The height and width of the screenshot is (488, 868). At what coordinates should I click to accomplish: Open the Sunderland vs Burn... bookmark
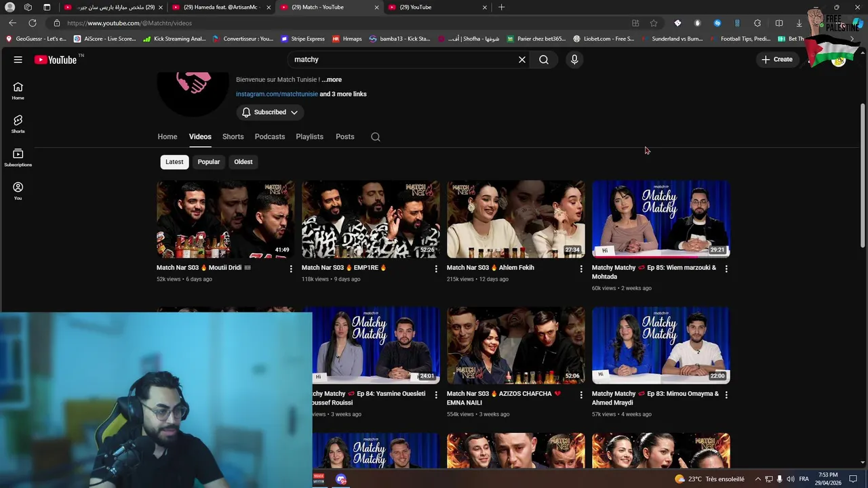[x=672, y=39]
